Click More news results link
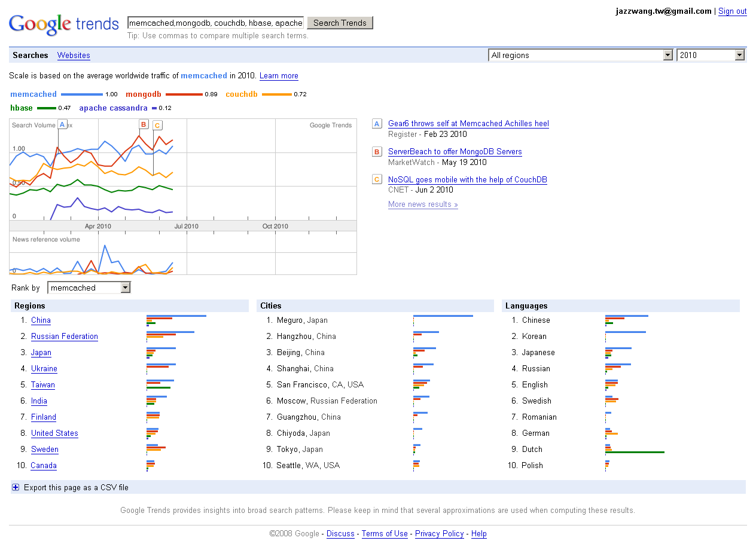 coord(423,204)
